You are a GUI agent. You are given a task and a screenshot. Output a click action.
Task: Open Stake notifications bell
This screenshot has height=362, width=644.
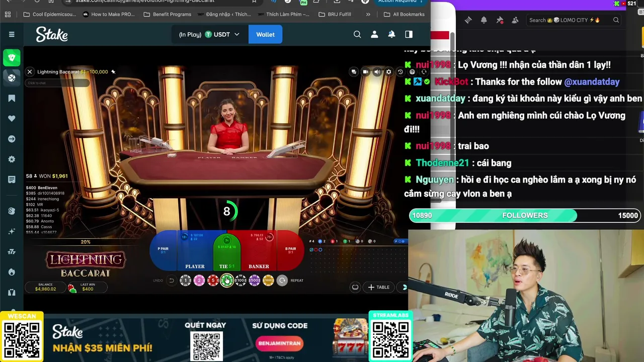coord(391,34)
